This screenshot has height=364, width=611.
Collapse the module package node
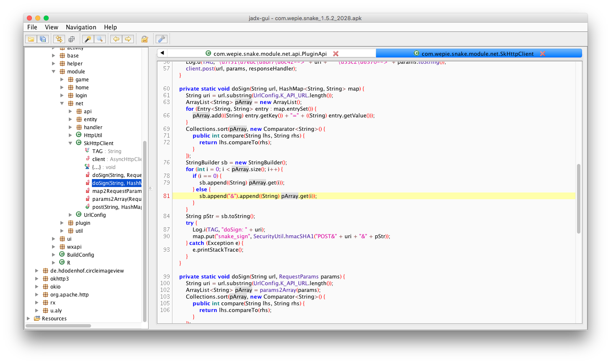pos(54,72)
